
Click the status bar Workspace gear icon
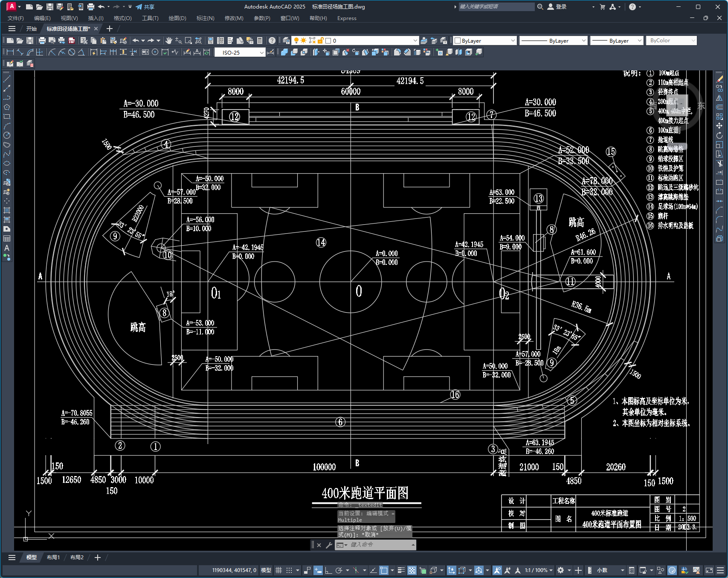(x=561, y=570)
